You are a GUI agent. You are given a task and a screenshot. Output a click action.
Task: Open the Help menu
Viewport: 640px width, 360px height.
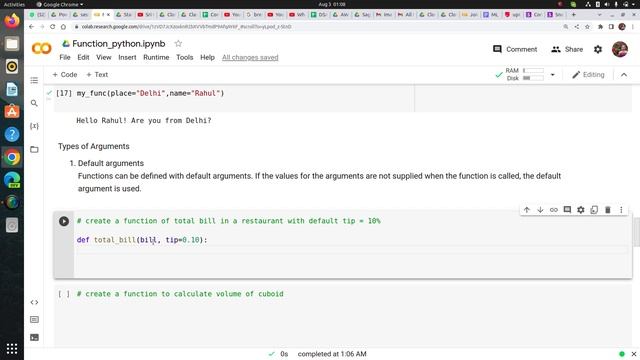[207, 58]
